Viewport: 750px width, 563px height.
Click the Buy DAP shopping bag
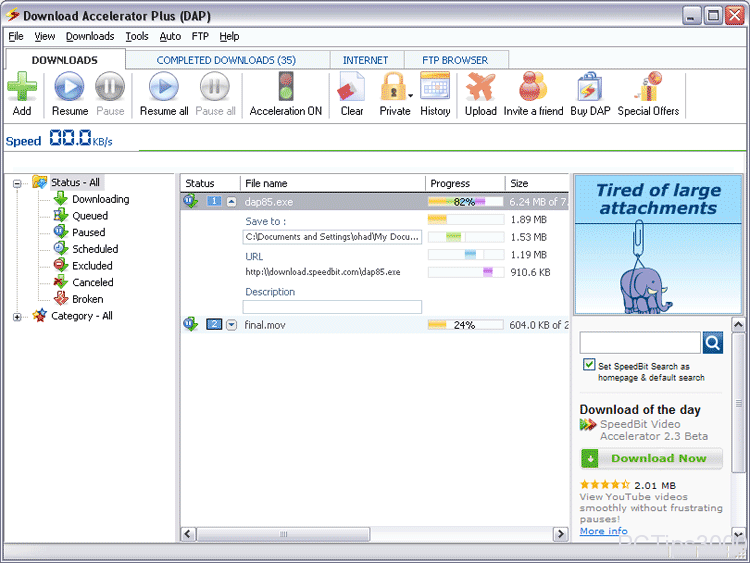[589, 87]
